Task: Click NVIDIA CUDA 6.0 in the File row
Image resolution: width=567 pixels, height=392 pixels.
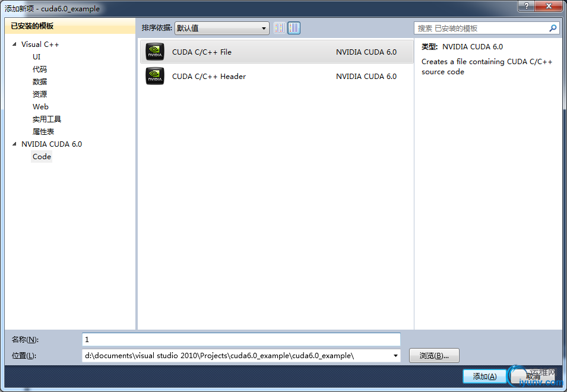Action: [x=366, y=52]
